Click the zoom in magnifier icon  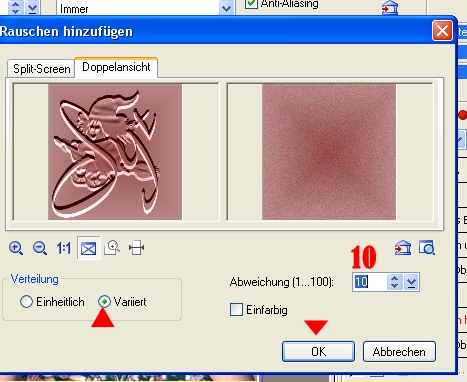point(16,248)
